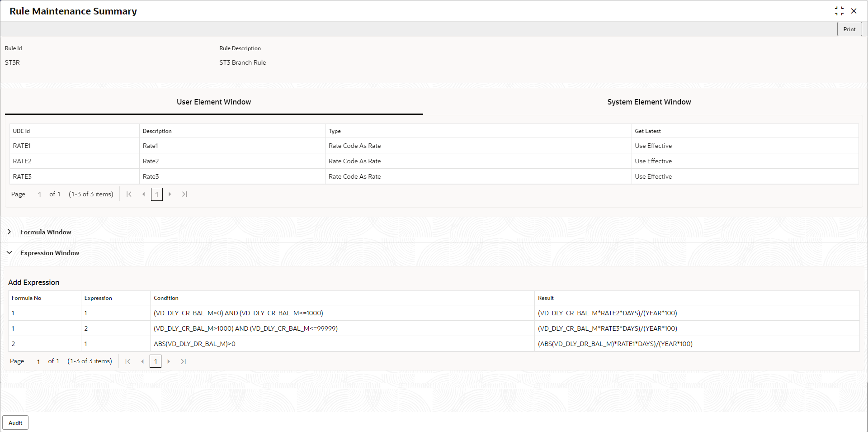The height and width of the screenshot is (432, 868).
Task: Click the Print button
Action: point(849,29)
